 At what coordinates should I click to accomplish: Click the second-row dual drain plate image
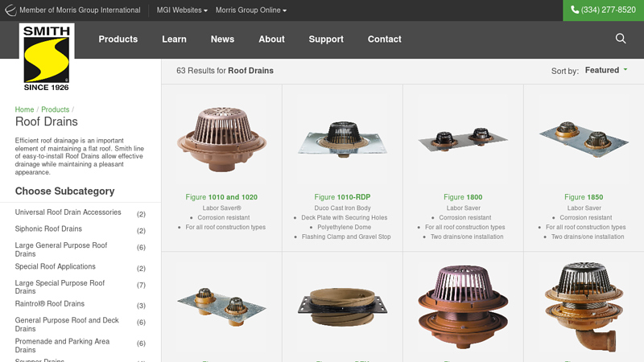point(222,307)
